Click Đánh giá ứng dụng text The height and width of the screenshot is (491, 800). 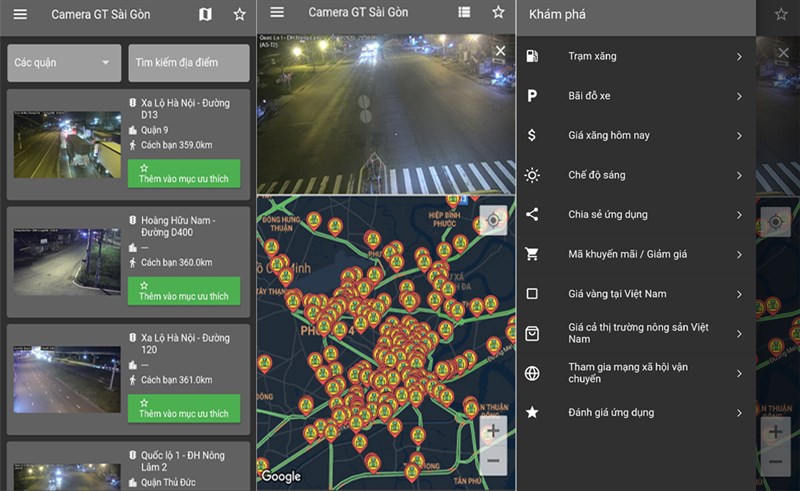[x=611, y=412]
